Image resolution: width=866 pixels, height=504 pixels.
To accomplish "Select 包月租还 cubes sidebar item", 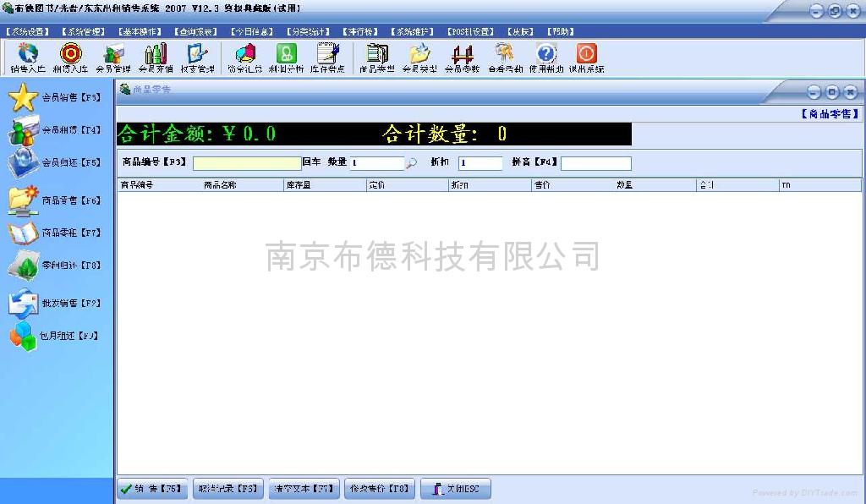I will 55,336.
